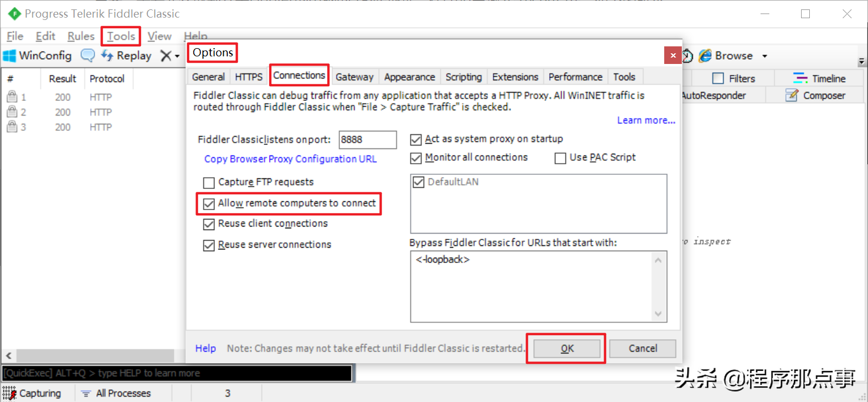
Task: Select the Connections tab
Action: tap(299, 75)
